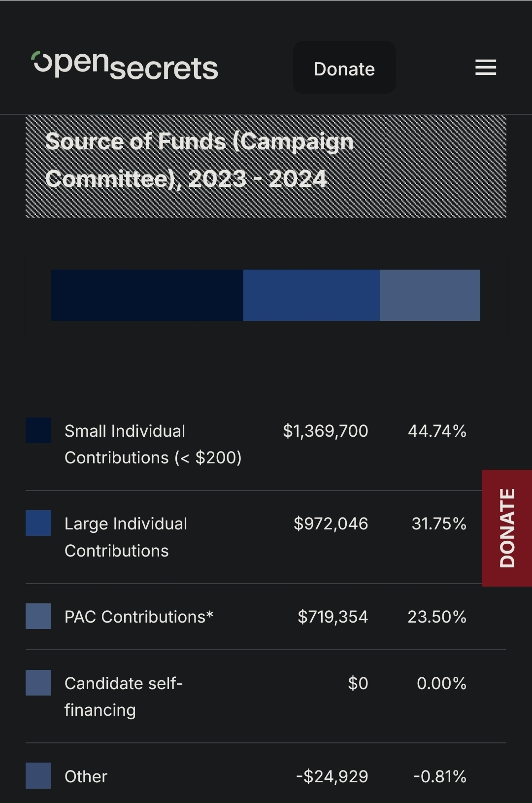Click the middle blue bar segment
This screenshot has width=532, height=803.
(x=311, y=295)
